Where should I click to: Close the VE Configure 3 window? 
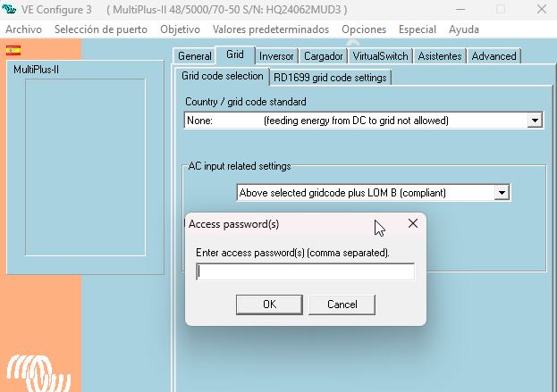(x=542, y=9)
